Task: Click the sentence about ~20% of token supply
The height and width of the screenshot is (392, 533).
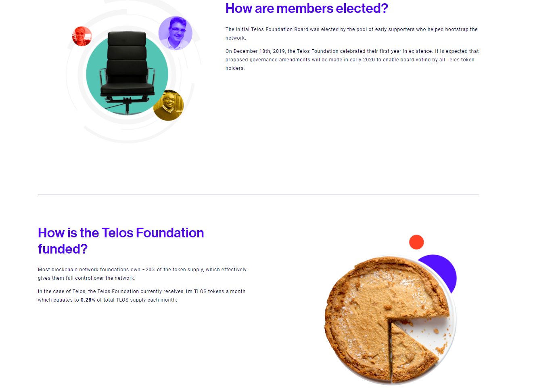Action: click(x=142, y=274)
